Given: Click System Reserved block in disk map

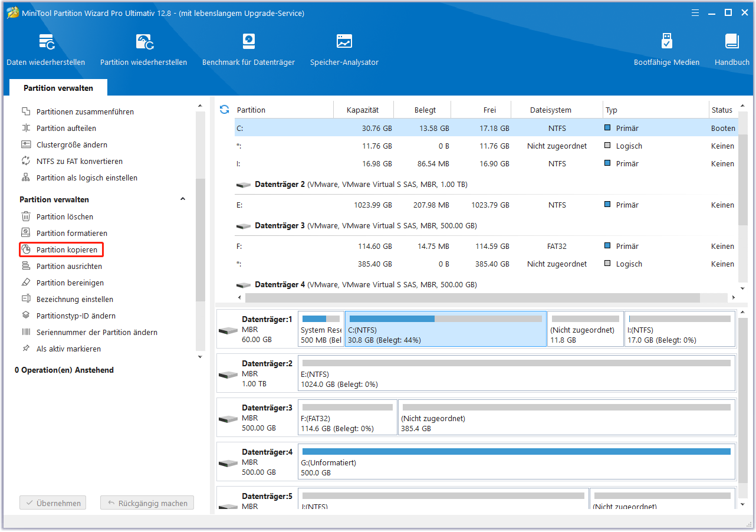Looking at the screenshot, I should 321,329.
